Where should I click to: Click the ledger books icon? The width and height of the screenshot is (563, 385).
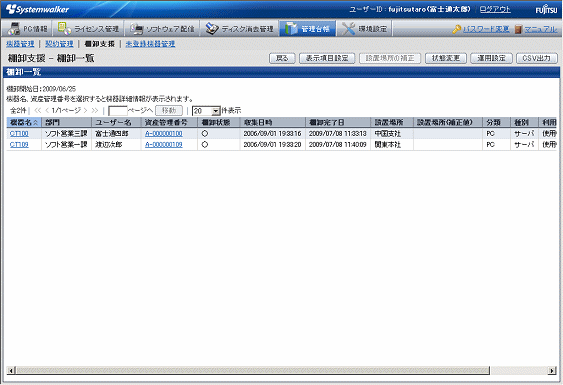[291, 29]
